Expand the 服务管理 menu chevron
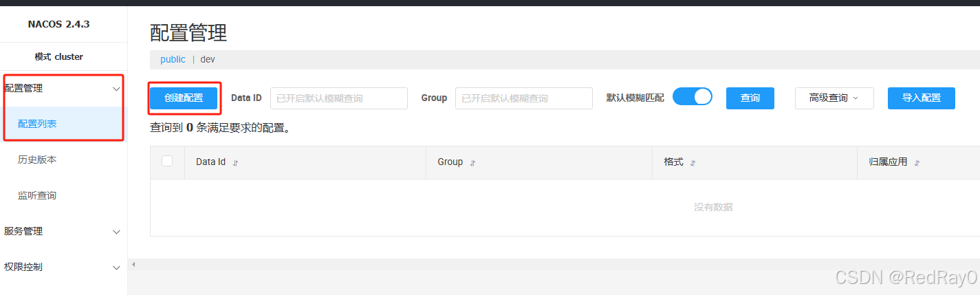Screen dimensions: 980x295 coord(116,232)
